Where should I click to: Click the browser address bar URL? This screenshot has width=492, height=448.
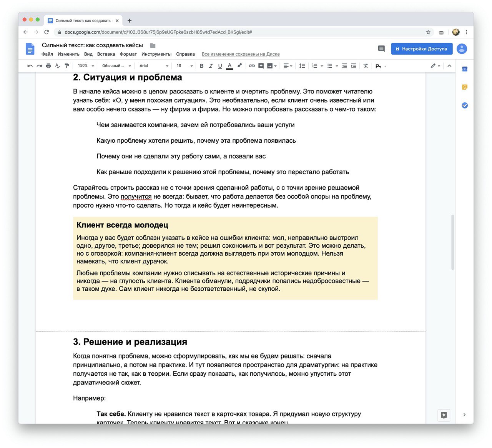click(158, 32)
